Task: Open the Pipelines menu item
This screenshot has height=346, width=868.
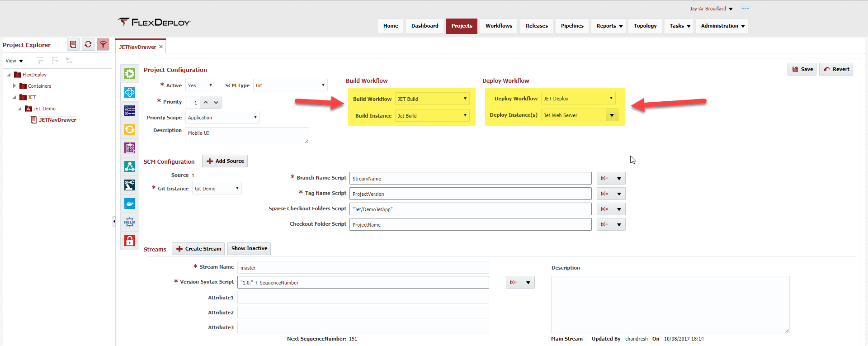Action: 572,26
